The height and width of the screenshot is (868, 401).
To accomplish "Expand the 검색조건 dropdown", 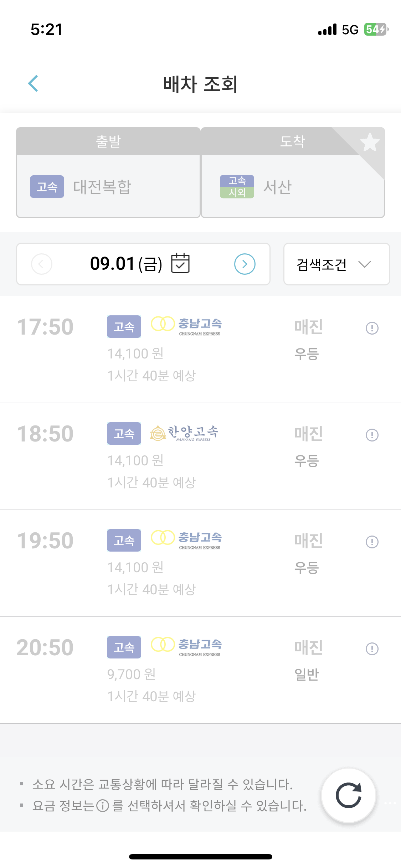I will [x=336, y=264].
